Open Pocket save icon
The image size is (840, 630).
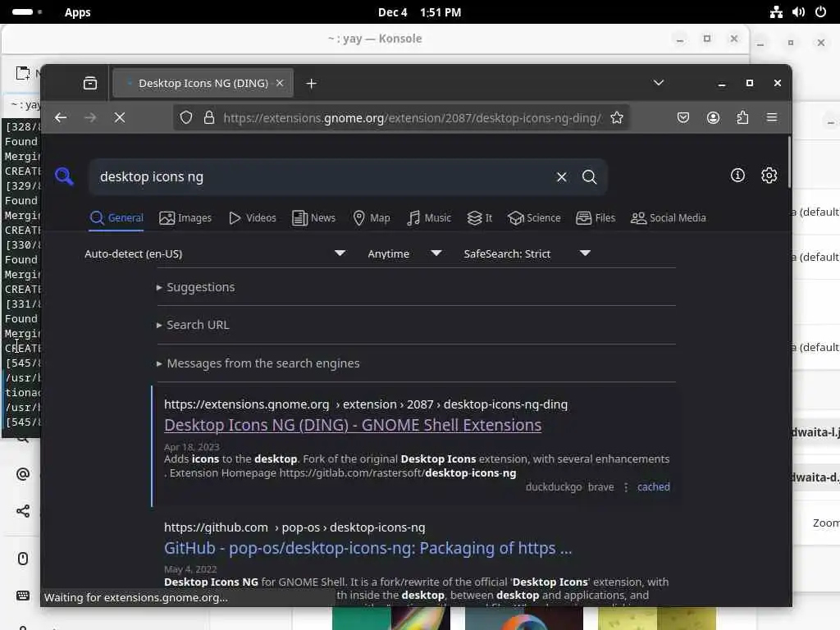683,117
